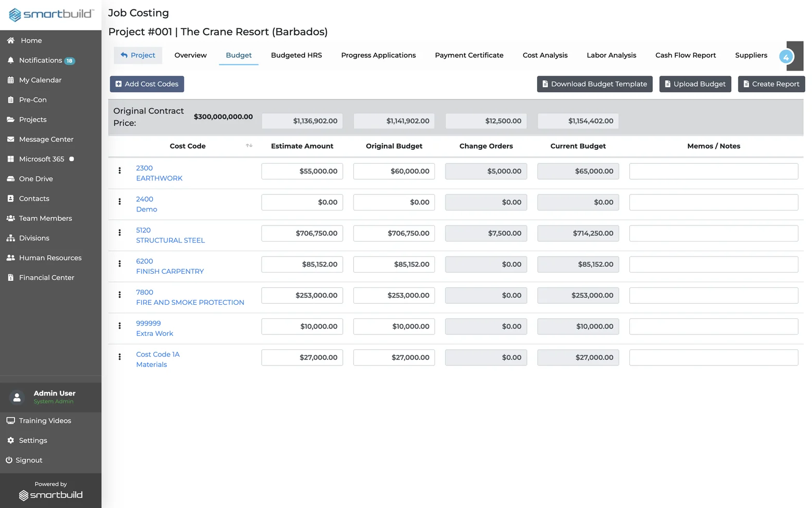Open row menu for 5120 STRUCTURAL STEEL
The width and height of the screenshot is (812, 508).
coord(120,233)
